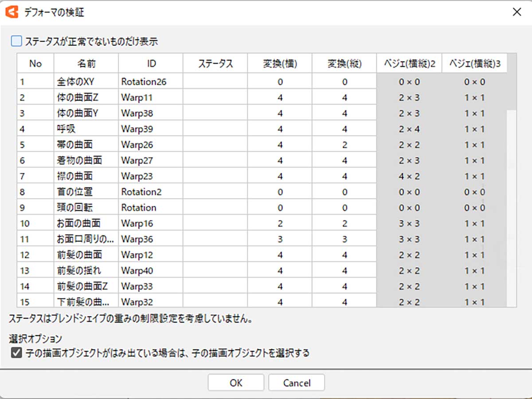Screen dimensions: 532x399
Task: Uncheck 子の描画オブジェクトを選択する option
Action: (x=16, y=353)
